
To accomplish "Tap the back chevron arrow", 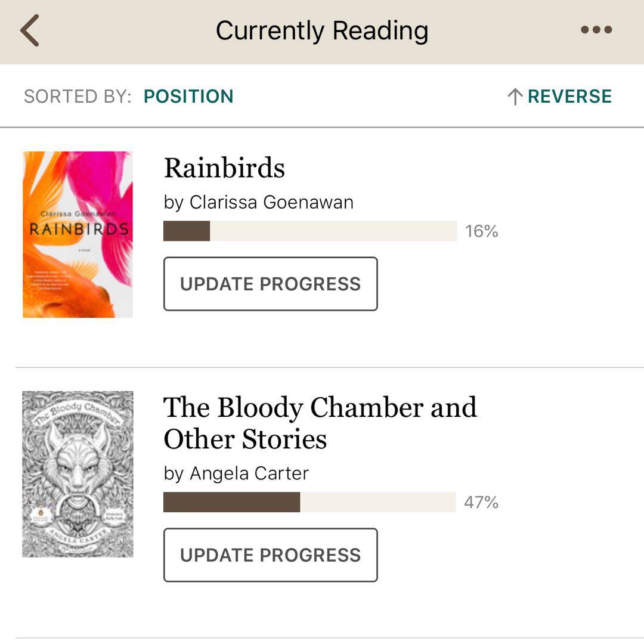I will tap(30, 30).
